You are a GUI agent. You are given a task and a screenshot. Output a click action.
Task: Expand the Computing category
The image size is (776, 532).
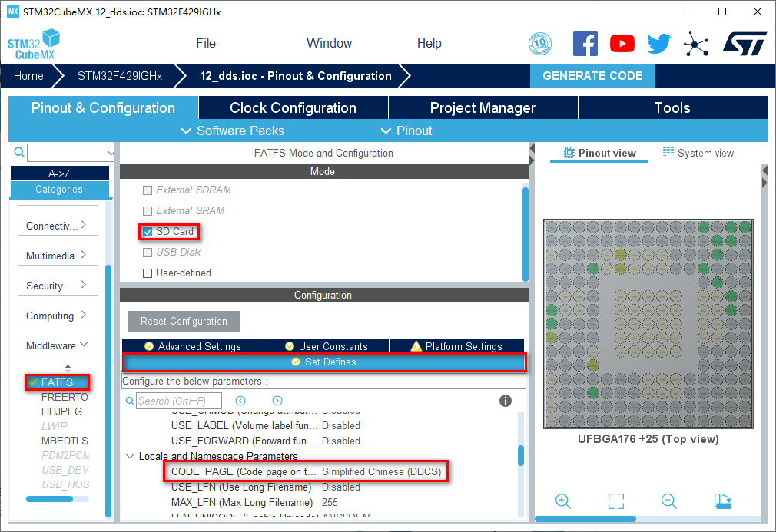56,316
